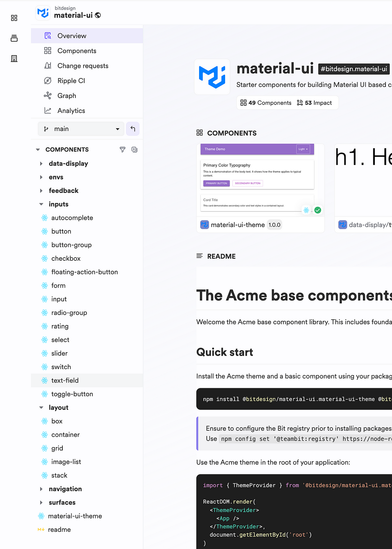
Task: Click the React icon beside checkbox
Action: [x=44, y=258]
